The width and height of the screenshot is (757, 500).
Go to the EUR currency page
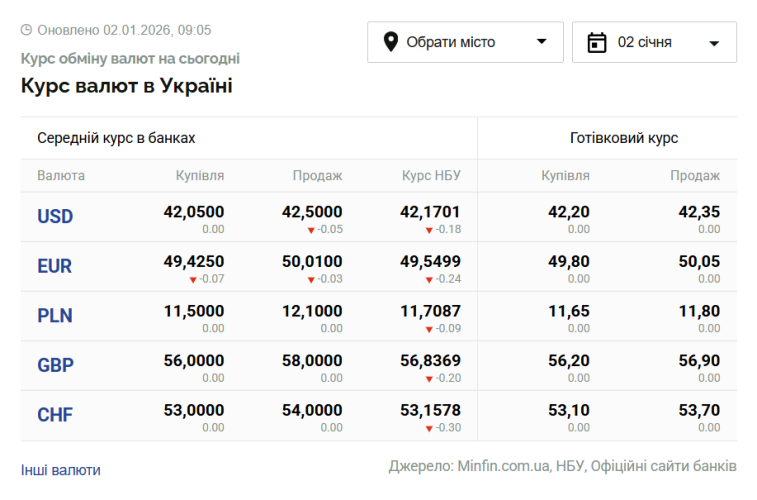55,266
